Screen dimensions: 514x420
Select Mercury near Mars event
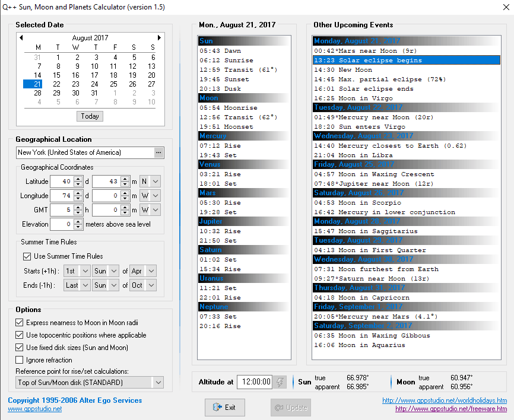(x=407, y=317)
